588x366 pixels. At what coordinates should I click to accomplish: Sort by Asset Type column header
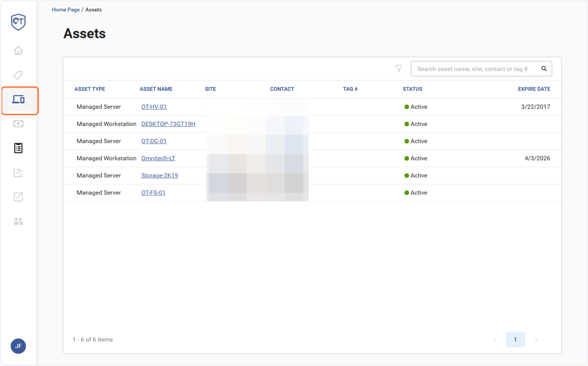tap(90, 89)
